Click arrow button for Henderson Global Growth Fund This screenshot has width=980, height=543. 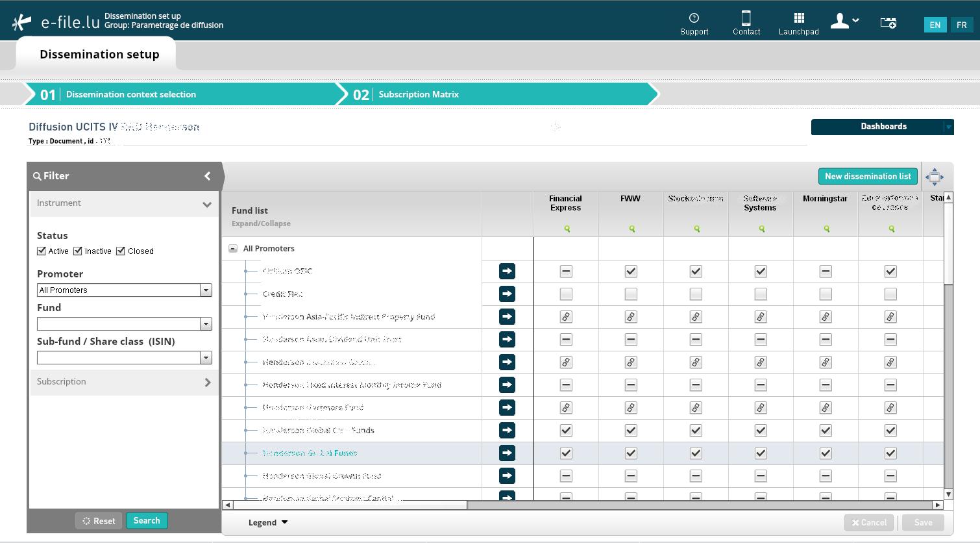tap(507, 475)
